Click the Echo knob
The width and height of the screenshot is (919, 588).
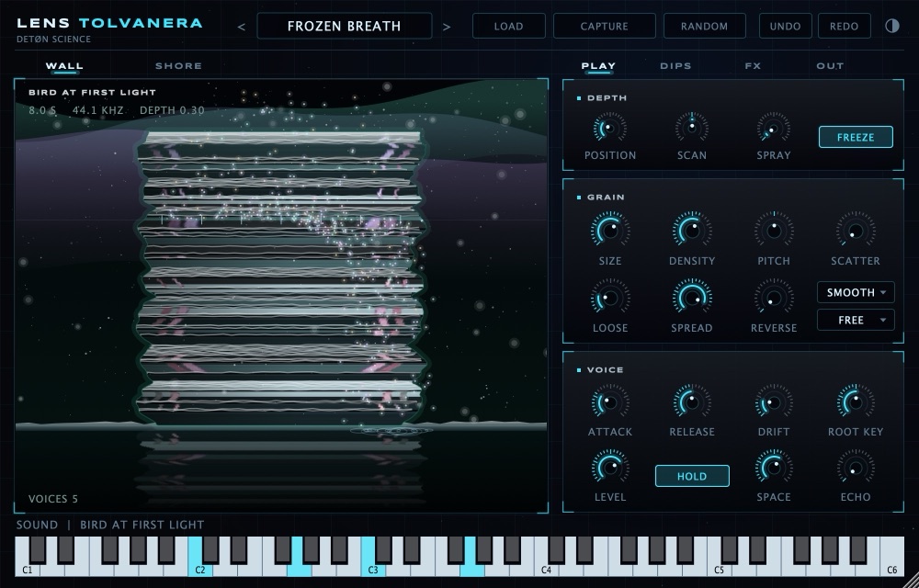[855, 468]
